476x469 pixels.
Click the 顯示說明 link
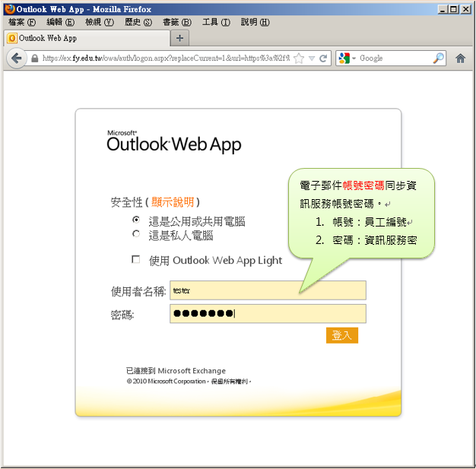[x=173, y=202]
